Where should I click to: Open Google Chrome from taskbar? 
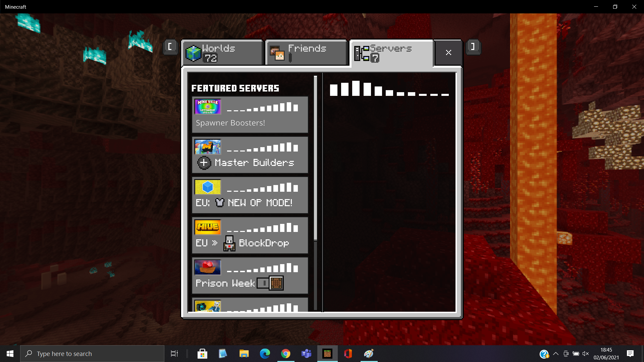tap(285, 354)
